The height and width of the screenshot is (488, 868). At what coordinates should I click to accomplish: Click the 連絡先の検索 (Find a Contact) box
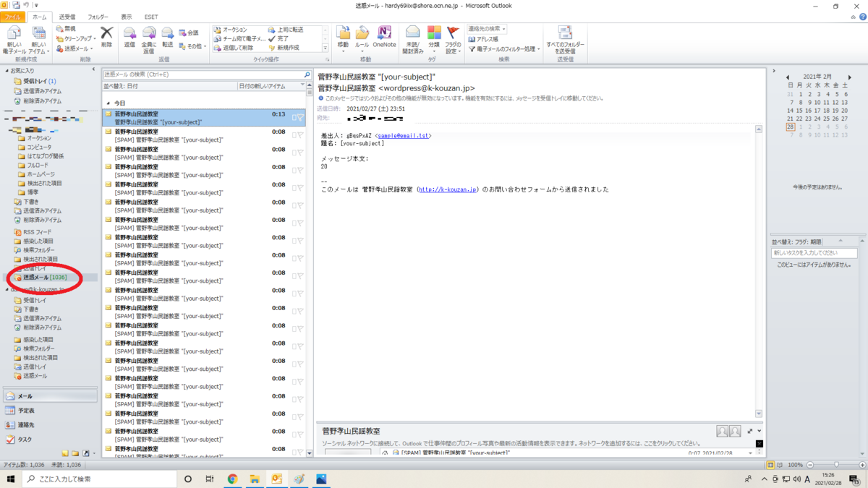point(486,30)
